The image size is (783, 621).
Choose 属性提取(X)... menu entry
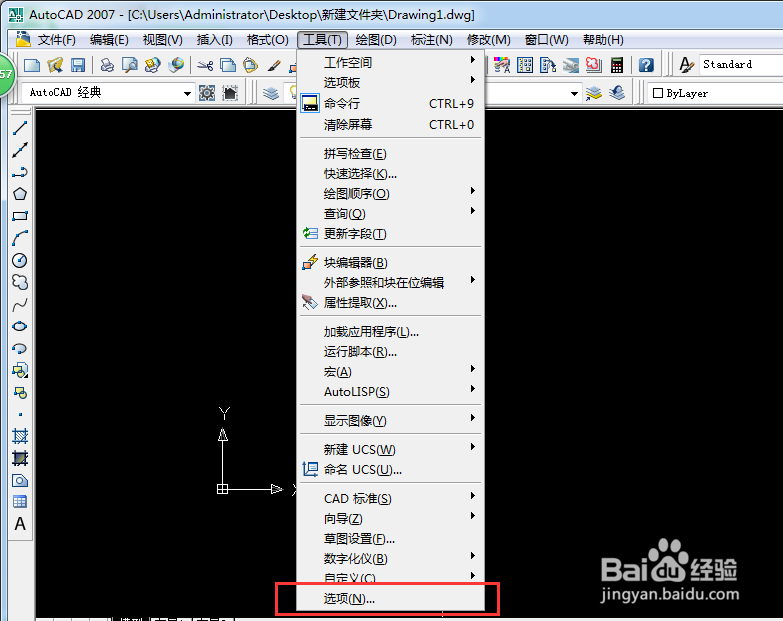click(x=390, y=303)
